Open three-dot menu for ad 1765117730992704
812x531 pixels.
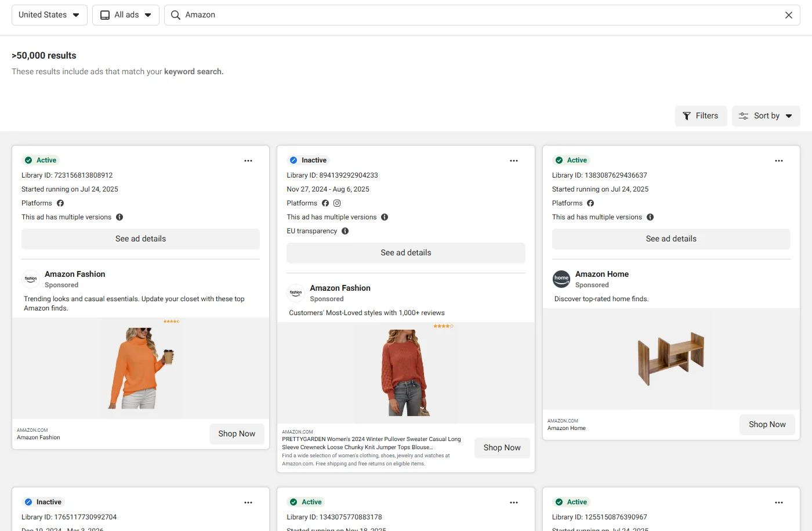[x=248, y=503]
